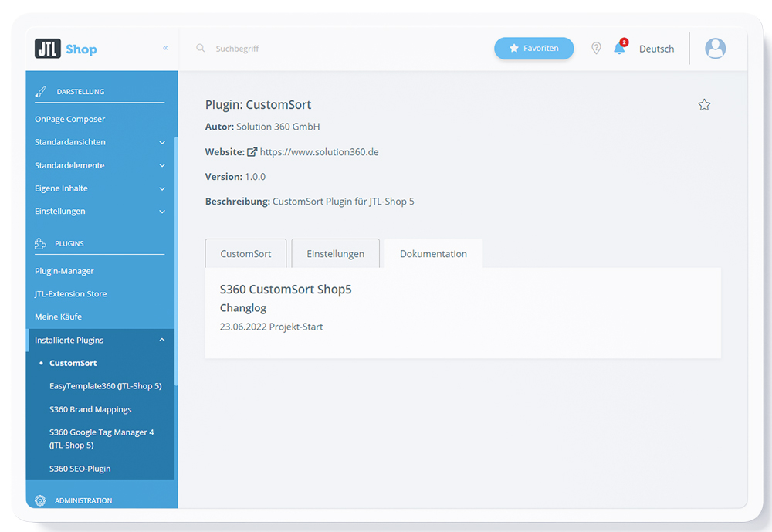
Task: Open the solution360.de website link
Action: [319, 151]
